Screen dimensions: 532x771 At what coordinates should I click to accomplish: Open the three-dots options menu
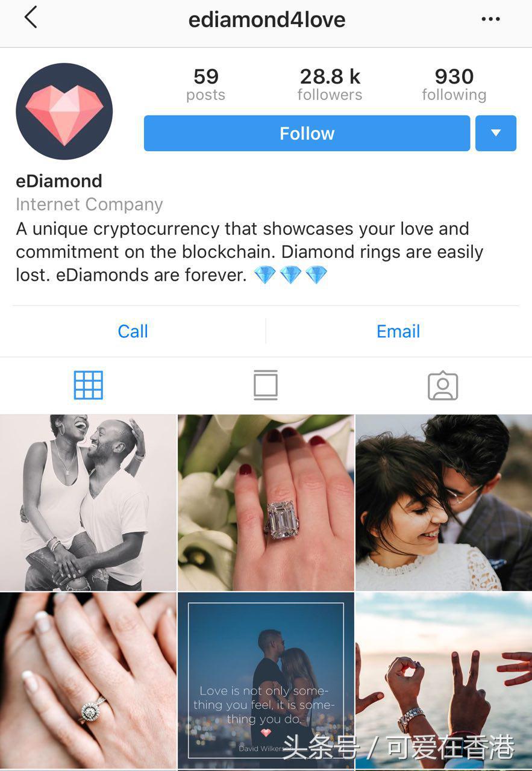[x=490, y=19]
